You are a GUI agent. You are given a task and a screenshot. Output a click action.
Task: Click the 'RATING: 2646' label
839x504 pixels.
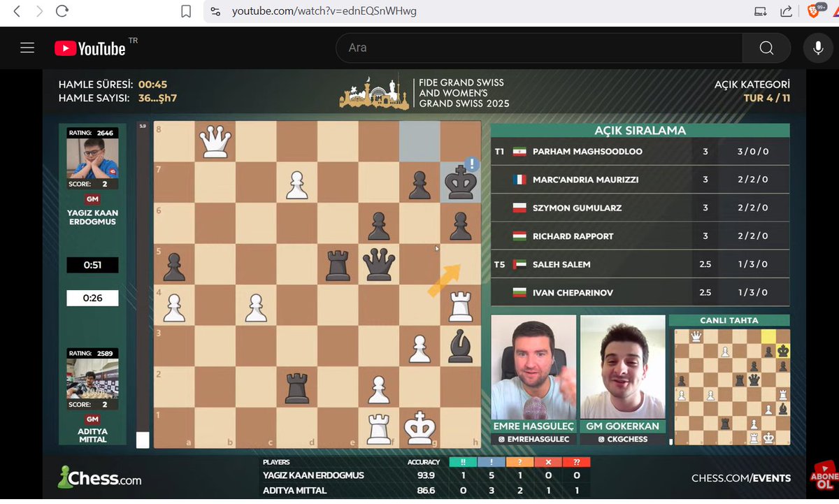click(91, 133)
